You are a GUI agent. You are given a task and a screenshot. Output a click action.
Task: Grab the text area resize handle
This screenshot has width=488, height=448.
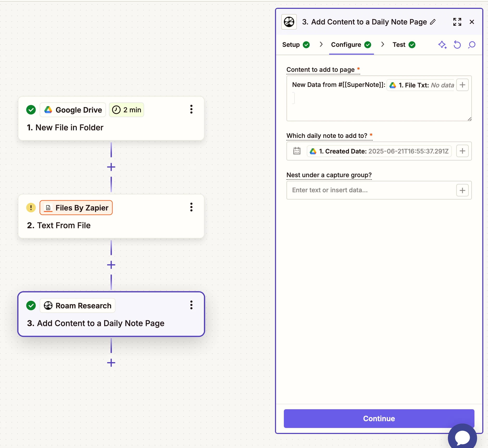pos(470,119)
